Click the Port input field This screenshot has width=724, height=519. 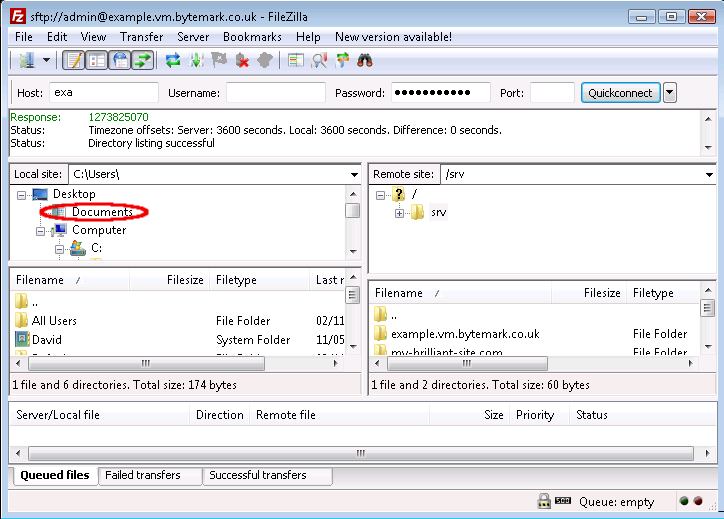point(552,92)
